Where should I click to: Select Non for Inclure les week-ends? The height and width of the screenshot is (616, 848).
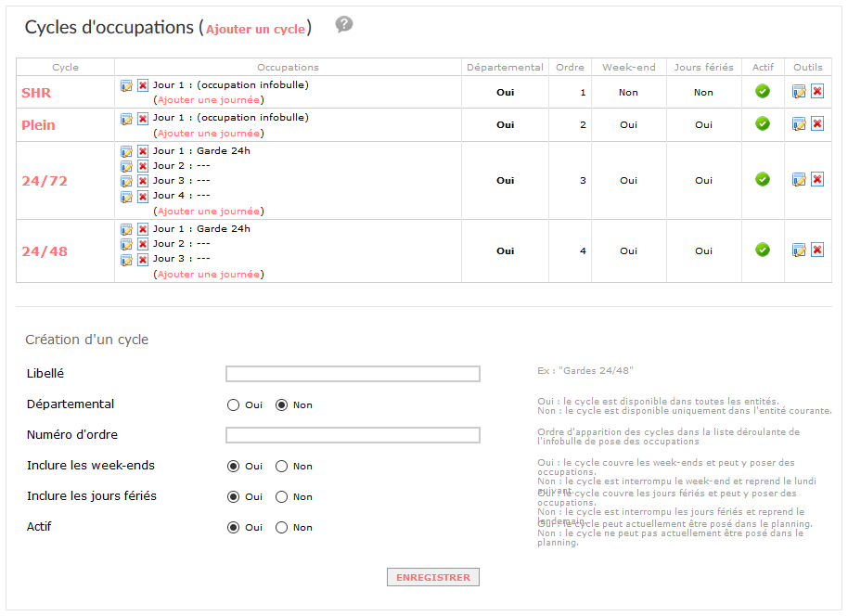pyautogui.click(x=281, y=467)
